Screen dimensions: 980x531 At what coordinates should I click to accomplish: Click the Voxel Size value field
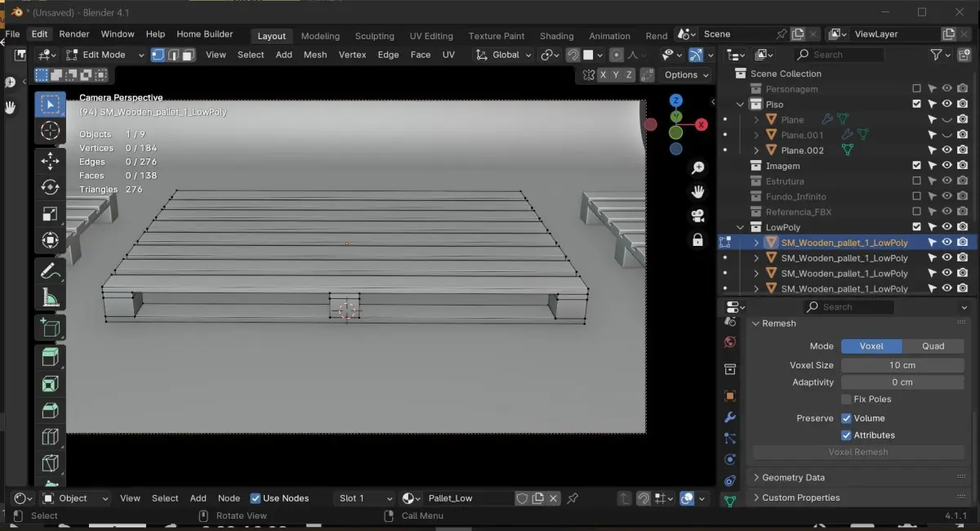(x=902, y=365)
